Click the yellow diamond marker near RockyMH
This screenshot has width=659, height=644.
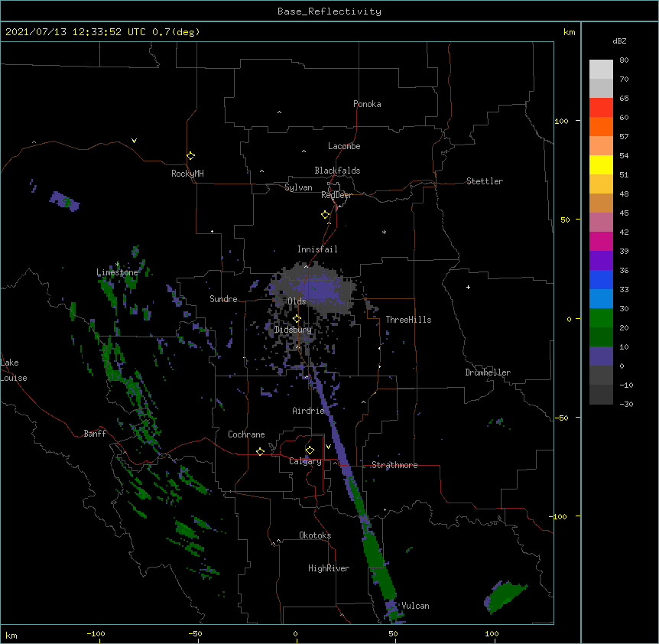[x=190, y=156]
